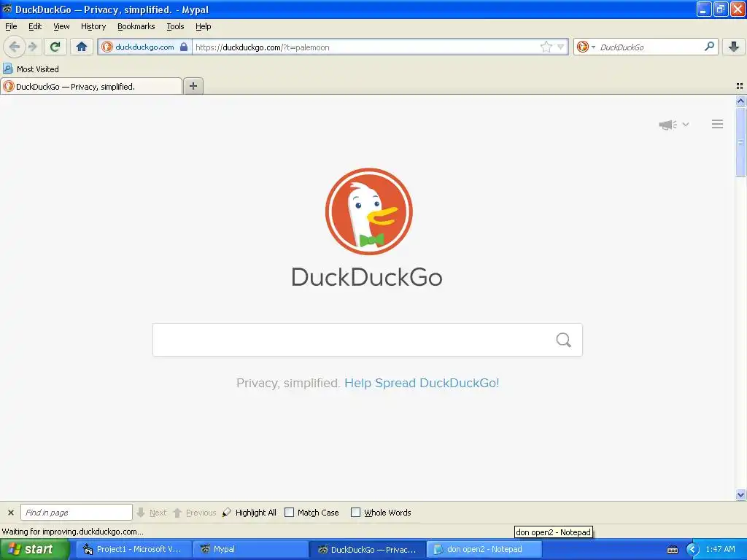747x560 pixels.
Task: Open the File menu
Action: click(11, 26)
